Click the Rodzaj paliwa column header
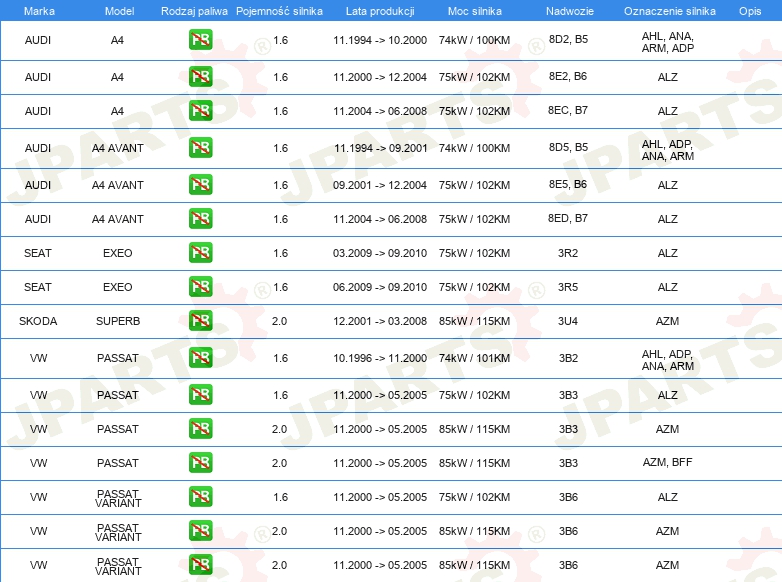The width and height of the screenshot is (782, 582). [x=194, y=11]
